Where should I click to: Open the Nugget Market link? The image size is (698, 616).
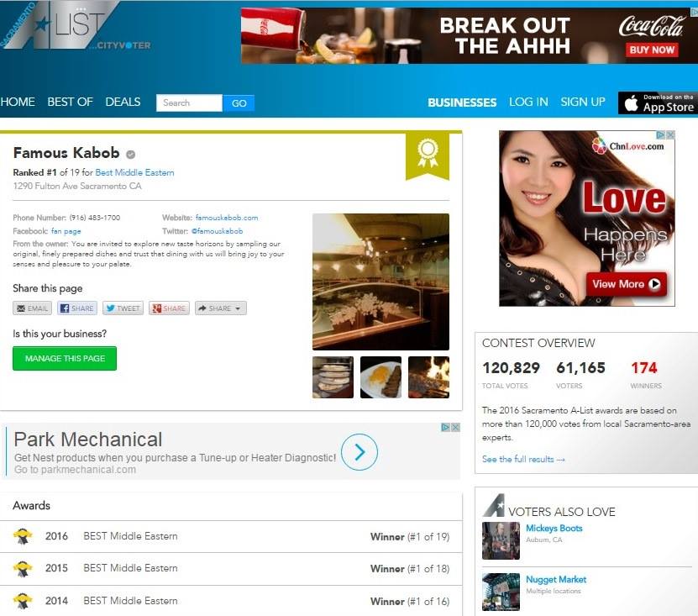click(x=556, y=580)
